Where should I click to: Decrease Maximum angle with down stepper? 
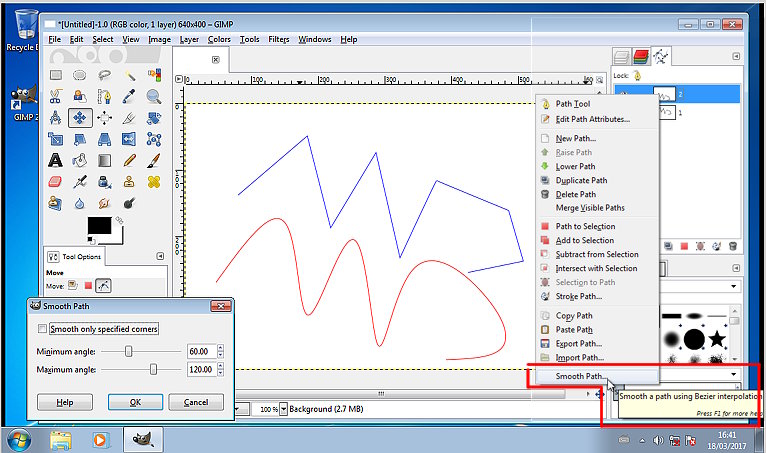coord(220,373)
